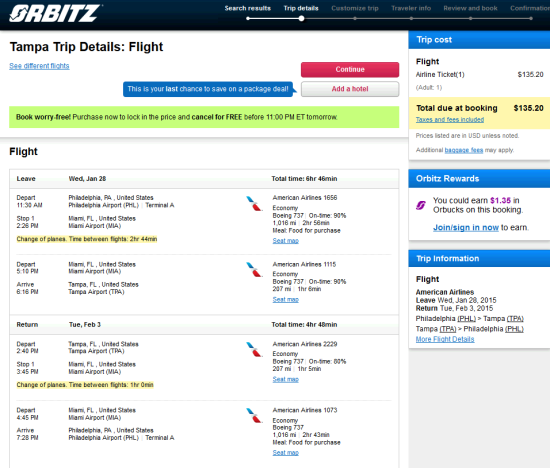
Task: Click the Continue button
Action: (x=350, y=69)
